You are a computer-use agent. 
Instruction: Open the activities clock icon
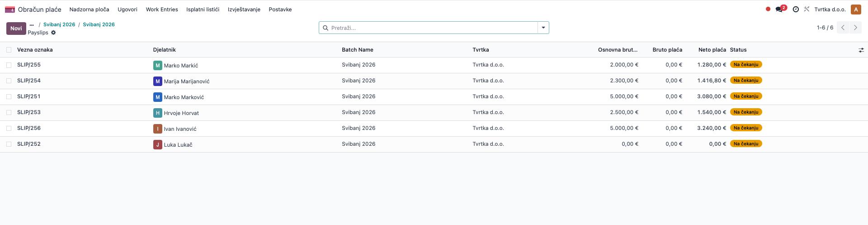[796, 9]
